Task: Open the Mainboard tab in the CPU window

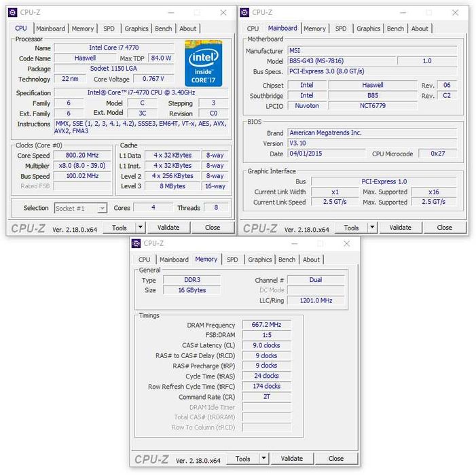Action: tap(51, 29)
